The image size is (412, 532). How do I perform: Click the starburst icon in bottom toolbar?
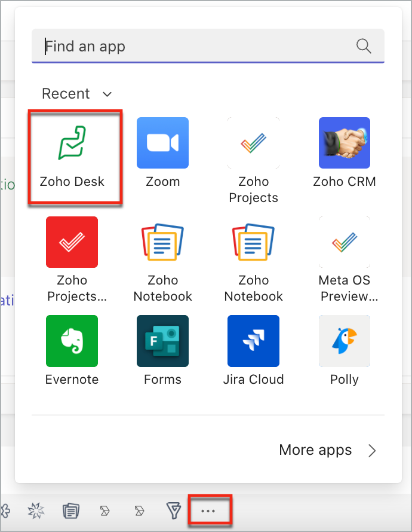(x=36, y=510)
